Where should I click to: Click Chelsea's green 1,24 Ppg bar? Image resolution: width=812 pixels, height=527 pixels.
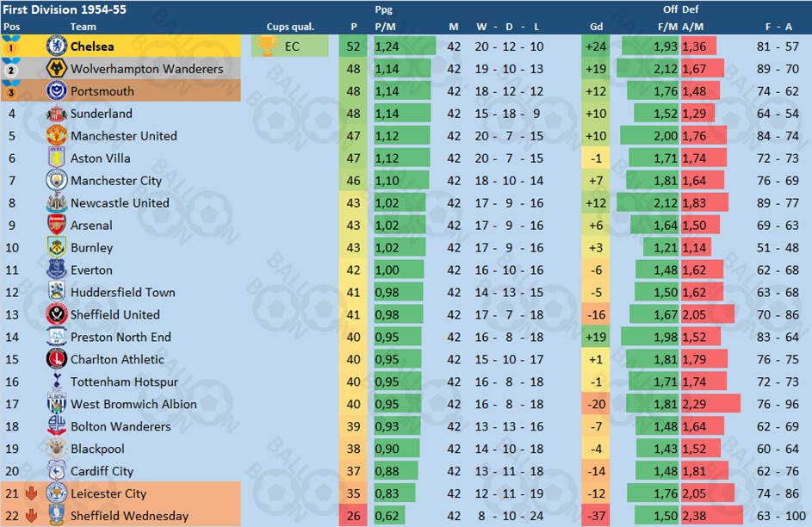(405, 46)
